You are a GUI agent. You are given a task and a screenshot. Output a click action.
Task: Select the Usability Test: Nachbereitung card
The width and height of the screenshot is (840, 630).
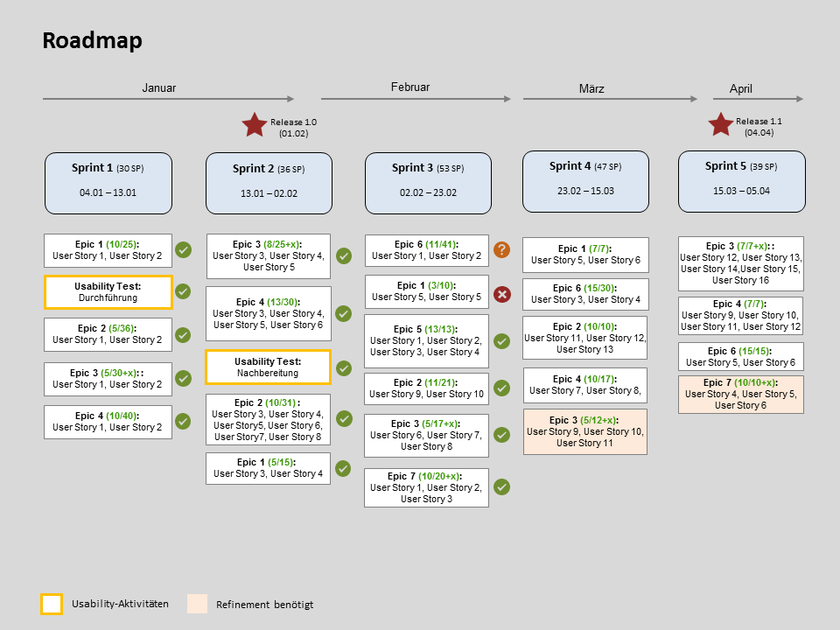click(268, 367)
